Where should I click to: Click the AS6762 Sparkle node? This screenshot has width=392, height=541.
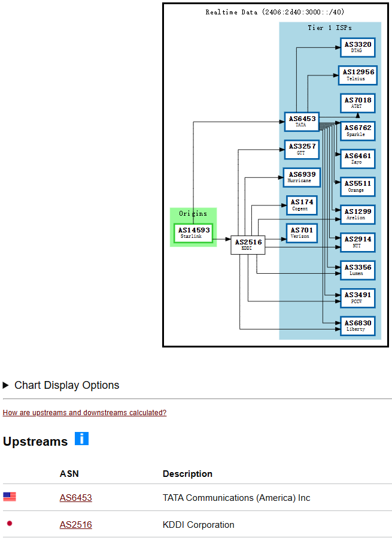[358, 131]
